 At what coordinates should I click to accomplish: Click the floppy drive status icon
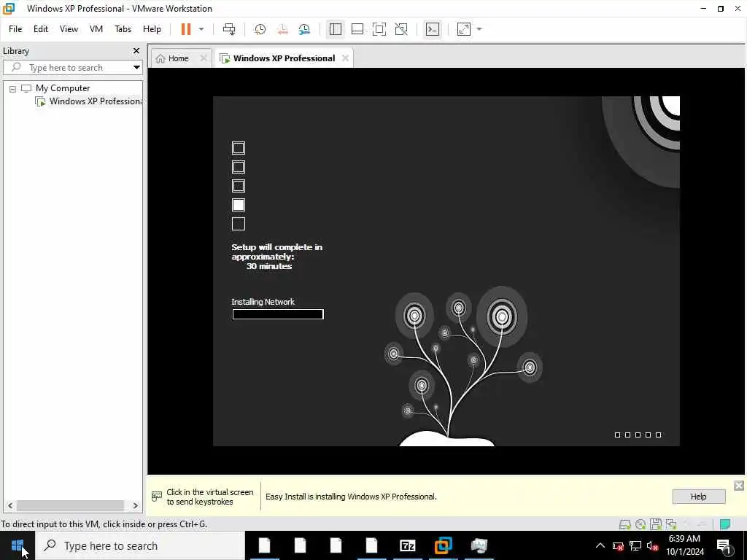coord(656,524)
